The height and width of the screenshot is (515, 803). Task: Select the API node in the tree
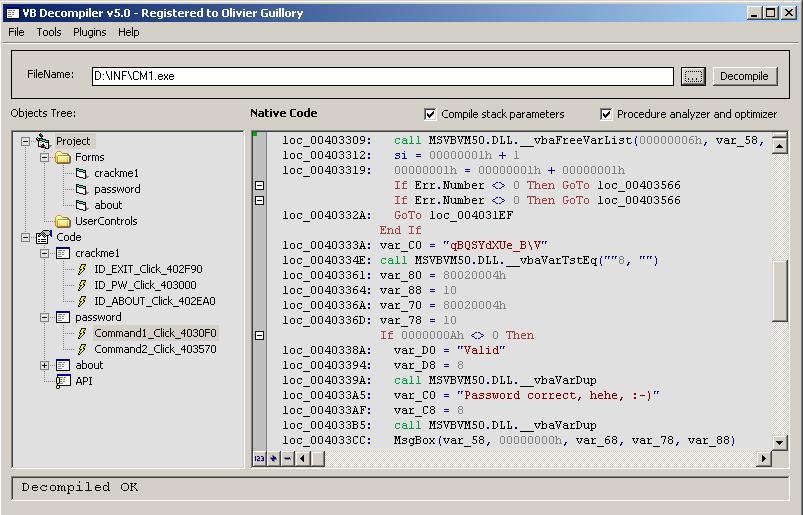point(84,381)
